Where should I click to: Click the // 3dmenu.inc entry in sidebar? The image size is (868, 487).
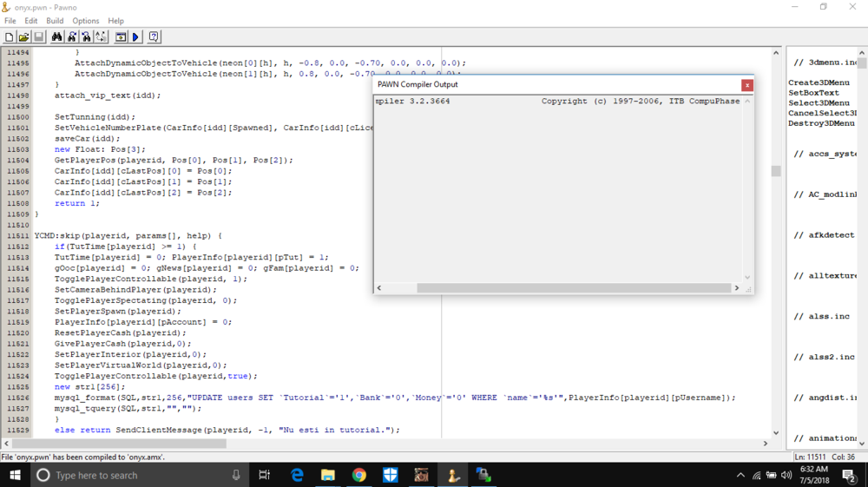tap(825, 63)
